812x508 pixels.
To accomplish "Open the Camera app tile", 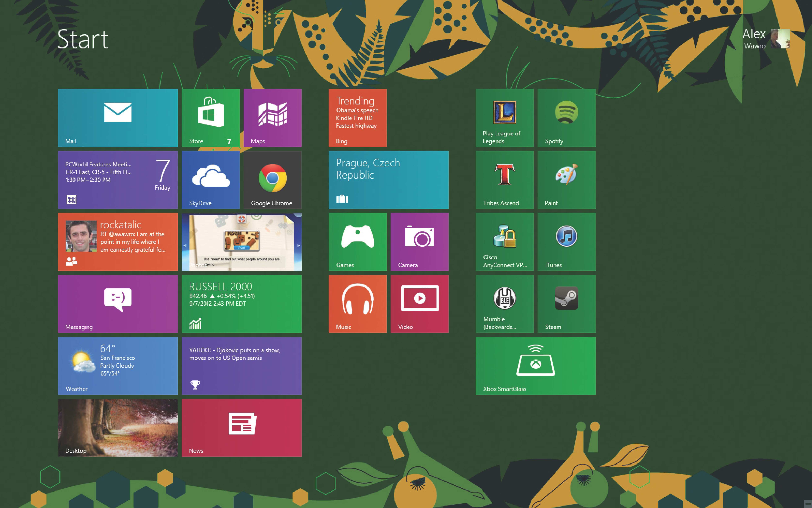I will [x=419, y=242].
